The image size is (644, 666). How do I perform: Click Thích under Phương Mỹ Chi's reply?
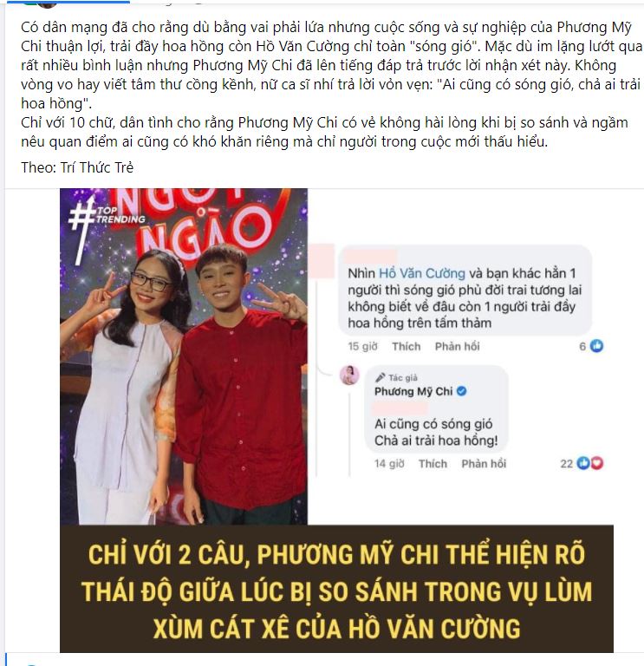(433, 463)
